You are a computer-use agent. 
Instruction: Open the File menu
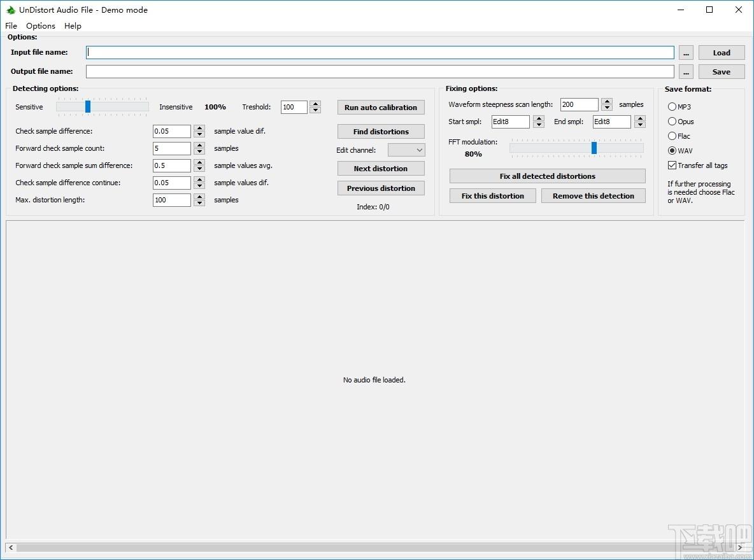11,26
